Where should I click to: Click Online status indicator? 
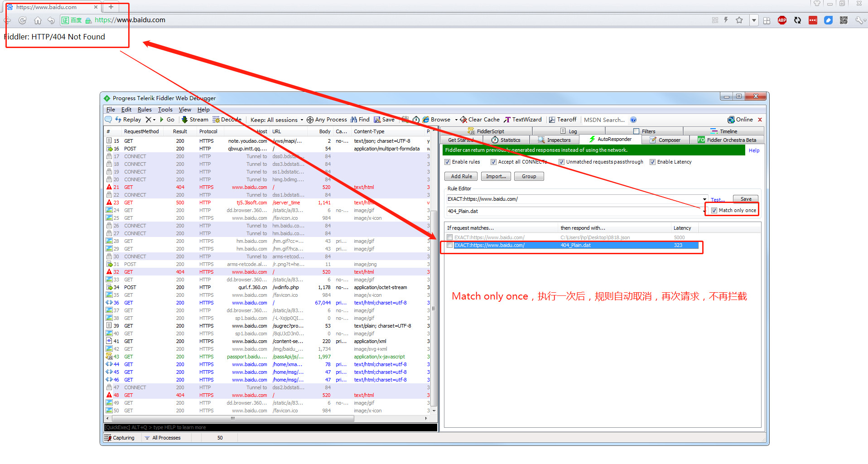pyautogui.click(x=740, y=120)
